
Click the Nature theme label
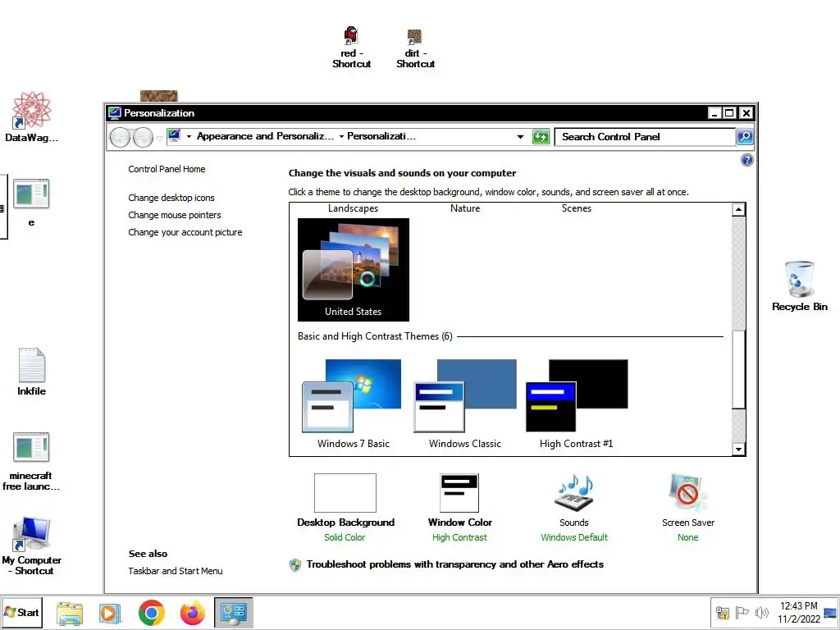tap(465, 208)
